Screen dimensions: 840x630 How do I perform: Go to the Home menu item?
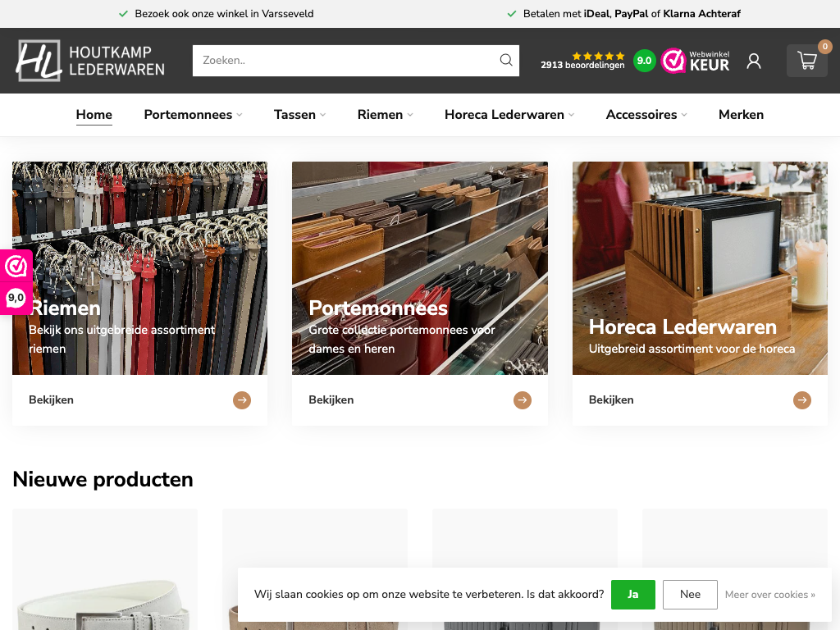94,115
